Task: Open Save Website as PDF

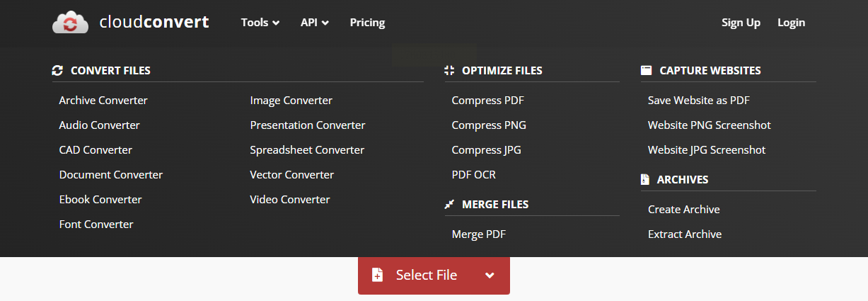Action: tap(698, 101)
